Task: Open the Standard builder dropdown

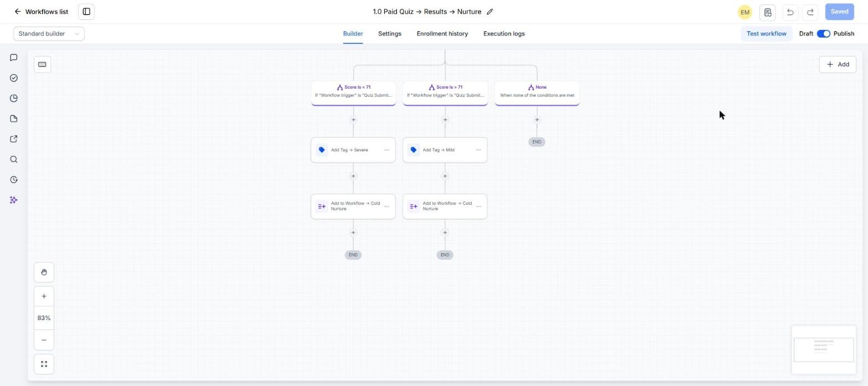Action: point(49,34)
